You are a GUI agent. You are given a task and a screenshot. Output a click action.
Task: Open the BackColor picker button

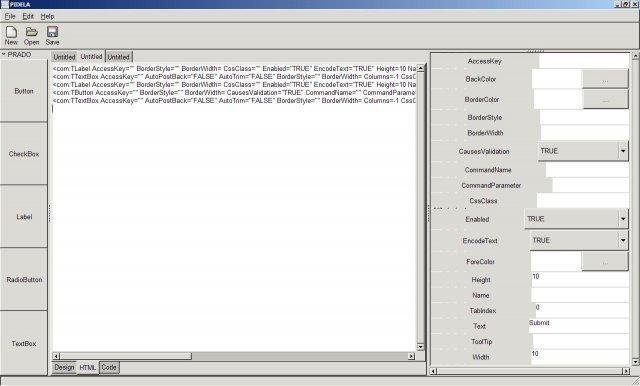point(605,79)
